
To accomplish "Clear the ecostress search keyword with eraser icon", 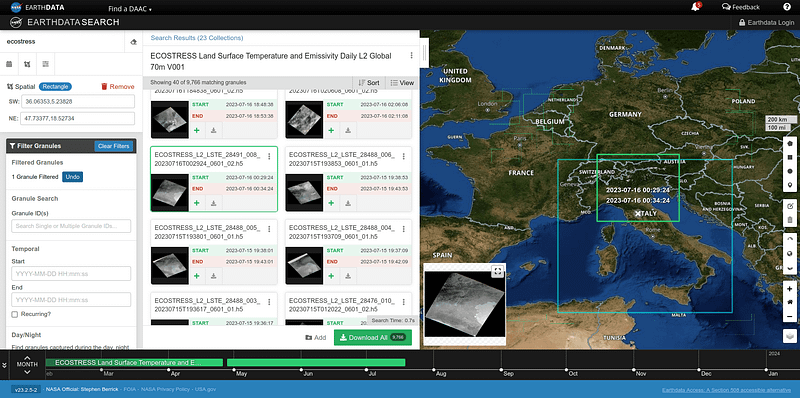I will click(x=134, y=42).
